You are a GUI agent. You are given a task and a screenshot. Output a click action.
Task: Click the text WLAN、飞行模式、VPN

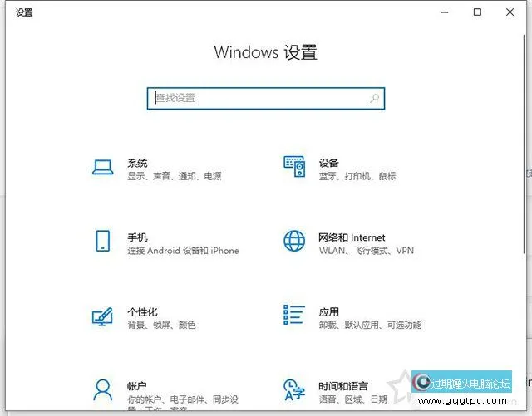tap(367, 251)
